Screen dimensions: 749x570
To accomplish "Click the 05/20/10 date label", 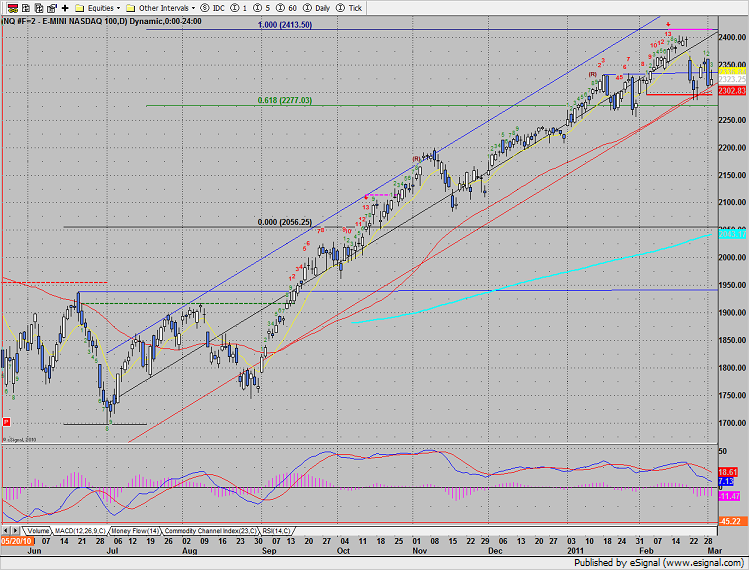I will coord(16,541).
